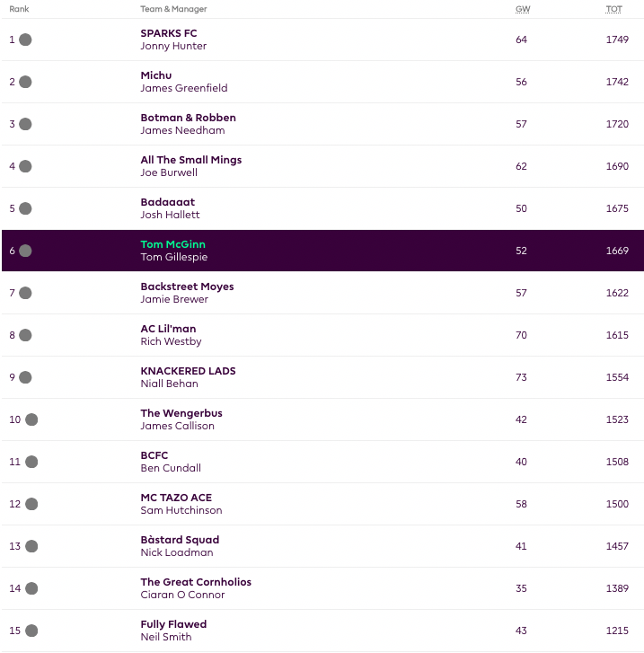Click the Rank column header
Screen dimensions: 644x653
tap(19, 9)
